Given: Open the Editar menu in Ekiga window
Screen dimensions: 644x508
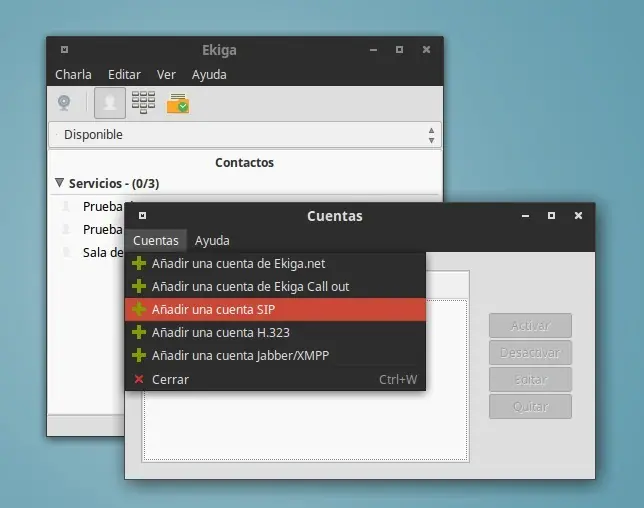Looking at the screenshot, I should pyautogui.click(x=124, y=74).
